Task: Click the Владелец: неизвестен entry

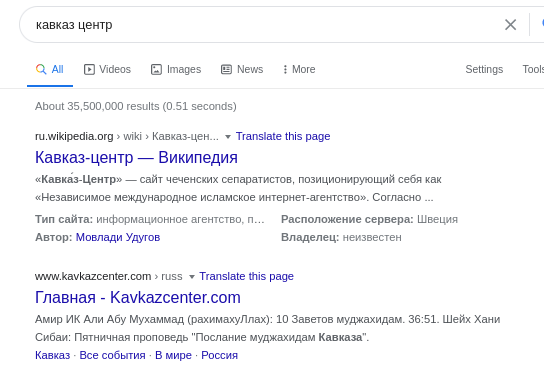Action: point(341,237)
